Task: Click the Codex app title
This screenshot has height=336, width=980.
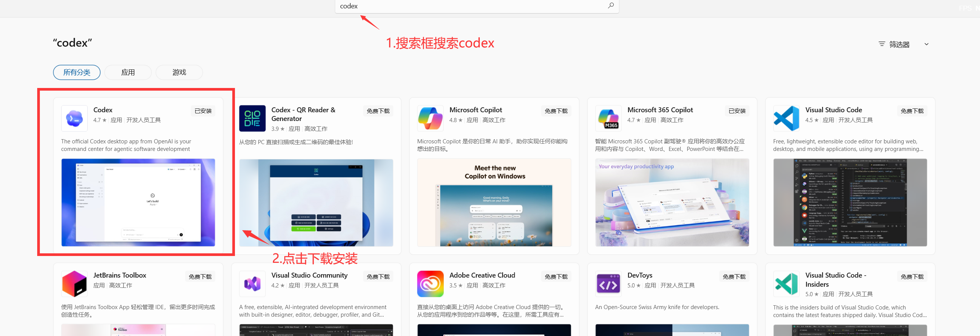Action: click(x=103, y=110)
